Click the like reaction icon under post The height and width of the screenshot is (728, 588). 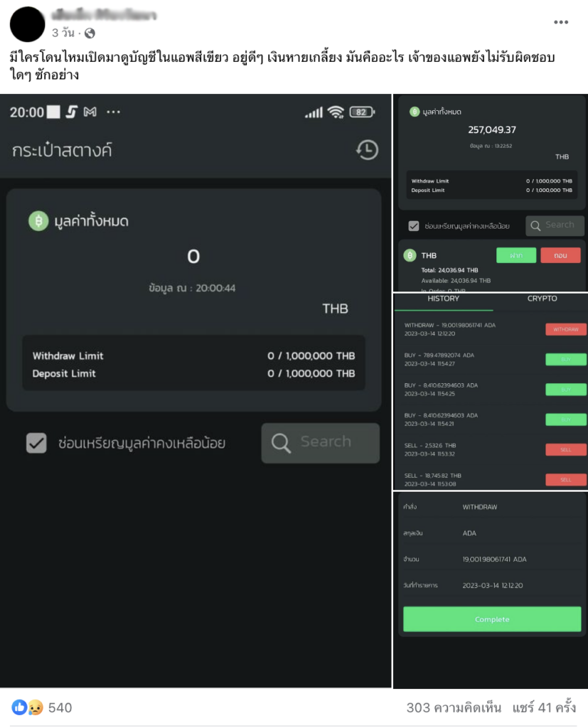[19, 707]
